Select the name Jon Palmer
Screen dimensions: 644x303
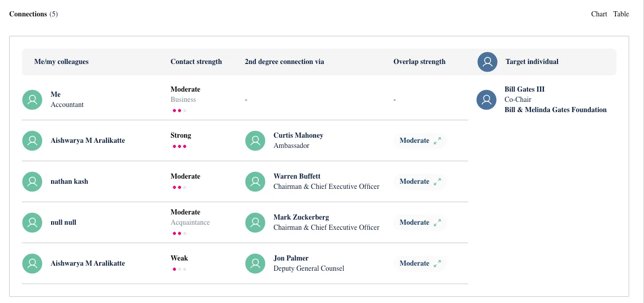(291, 258)
